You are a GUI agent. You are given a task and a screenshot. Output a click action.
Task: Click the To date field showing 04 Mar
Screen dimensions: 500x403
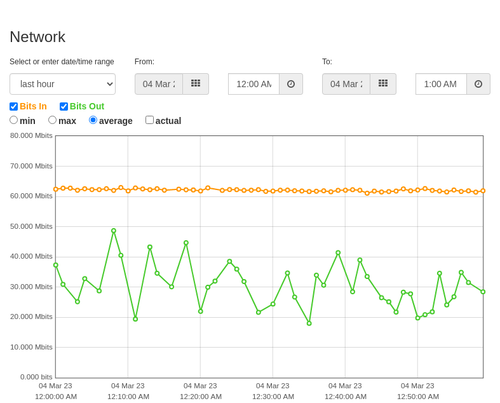tap(346, 84)
